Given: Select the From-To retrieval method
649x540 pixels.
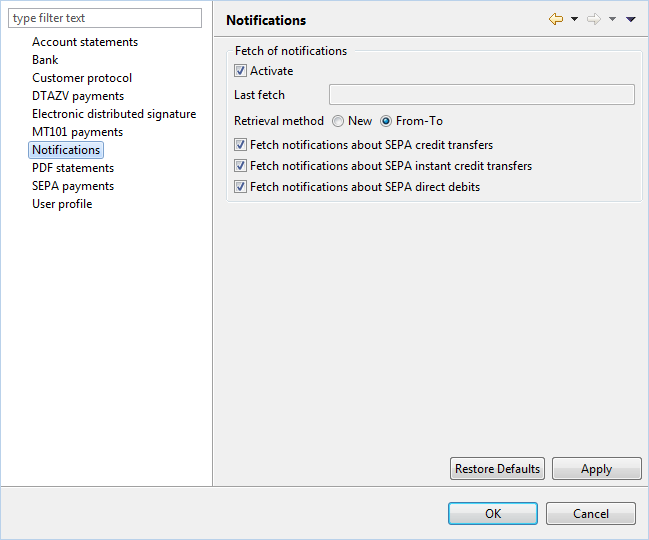Looking at the screenshot, I should pyautogui.click(x=386, y=121).
